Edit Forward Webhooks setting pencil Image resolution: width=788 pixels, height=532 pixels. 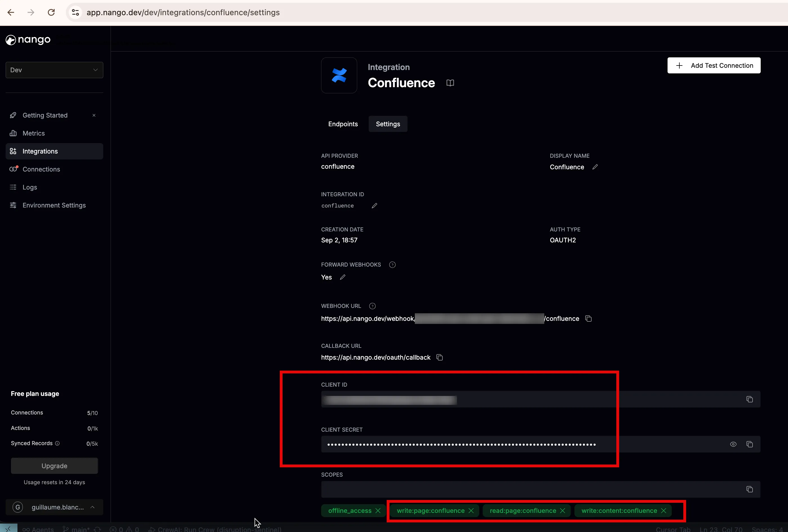[342, 277]
